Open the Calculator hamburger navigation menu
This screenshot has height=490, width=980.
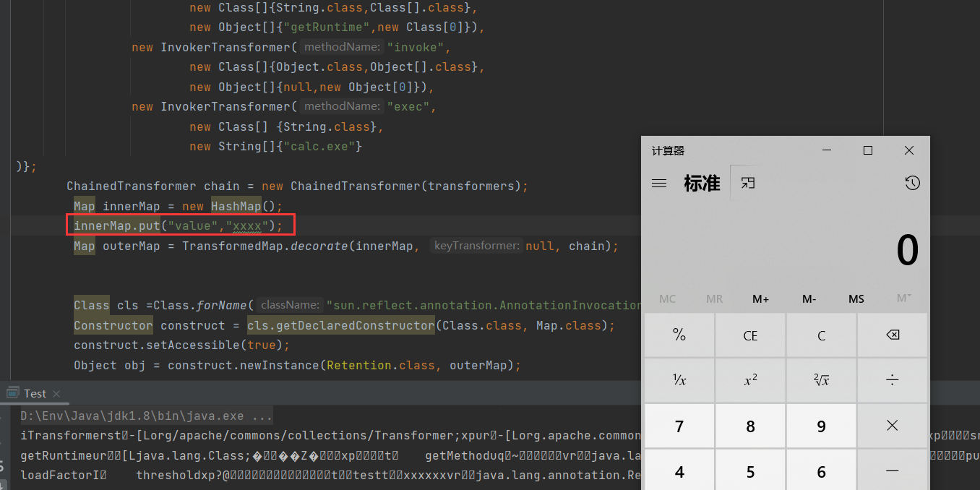pos(659,184)
